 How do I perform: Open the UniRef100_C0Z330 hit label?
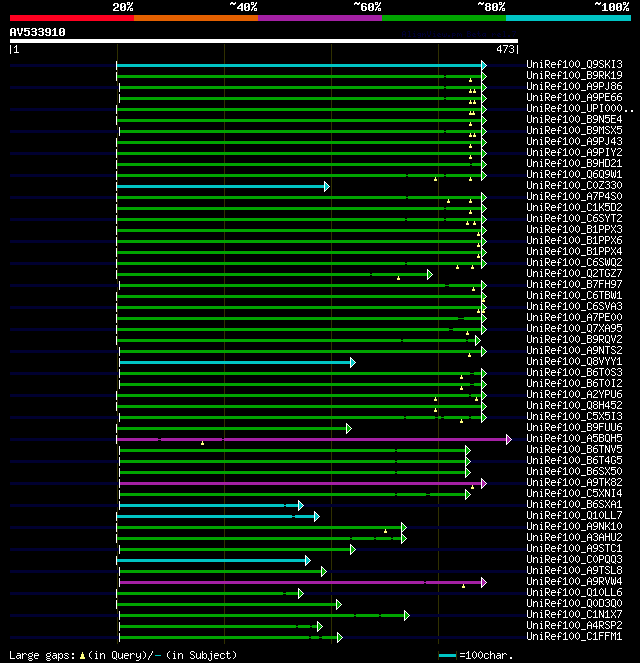[574, 185]
